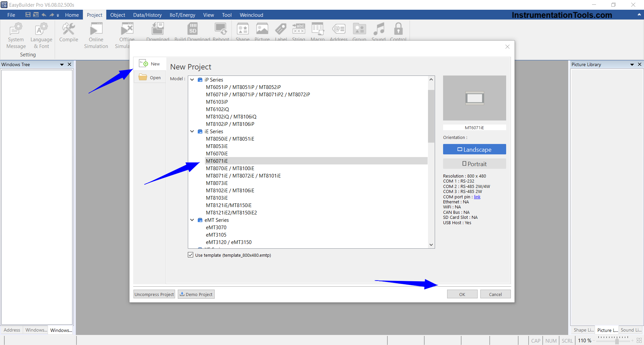Open the COM port pin link

tap(477, 197)
